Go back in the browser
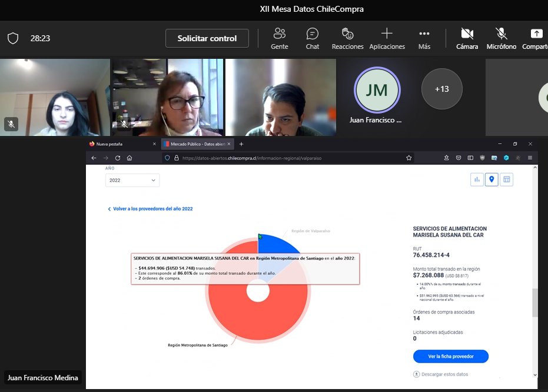548x392 pixels. click(94, 158)
